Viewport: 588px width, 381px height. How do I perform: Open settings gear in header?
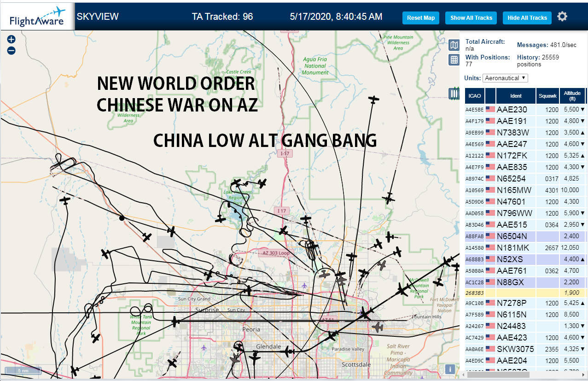(562, 17)
